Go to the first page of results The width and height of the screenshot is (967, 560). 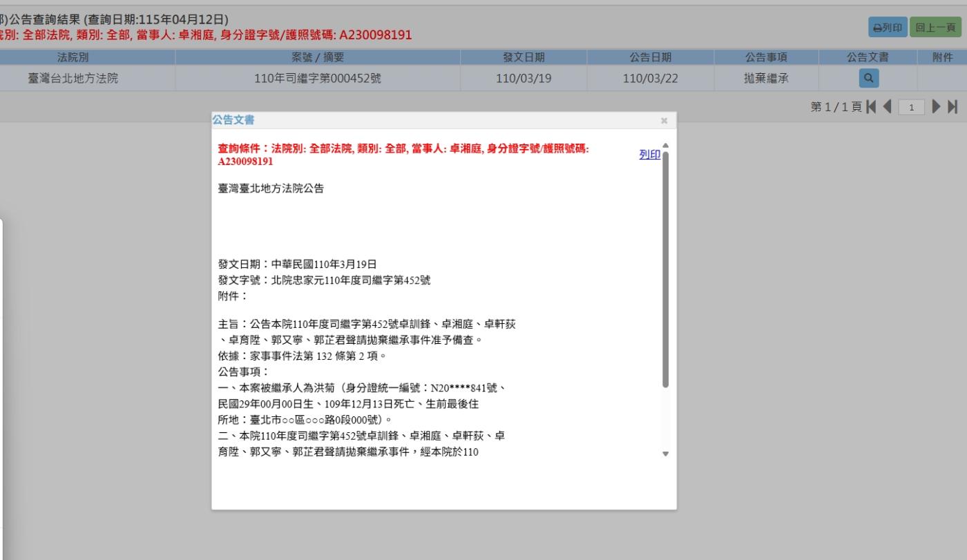[x=872, y=107]
